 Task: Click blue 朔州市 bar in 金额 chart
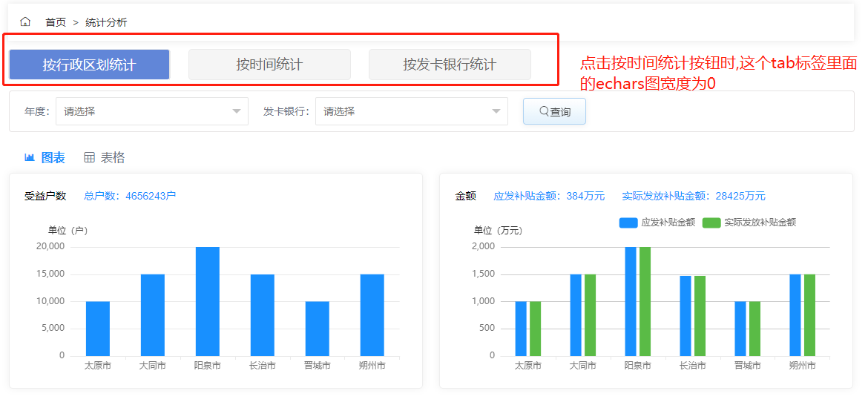click(795, 315)
